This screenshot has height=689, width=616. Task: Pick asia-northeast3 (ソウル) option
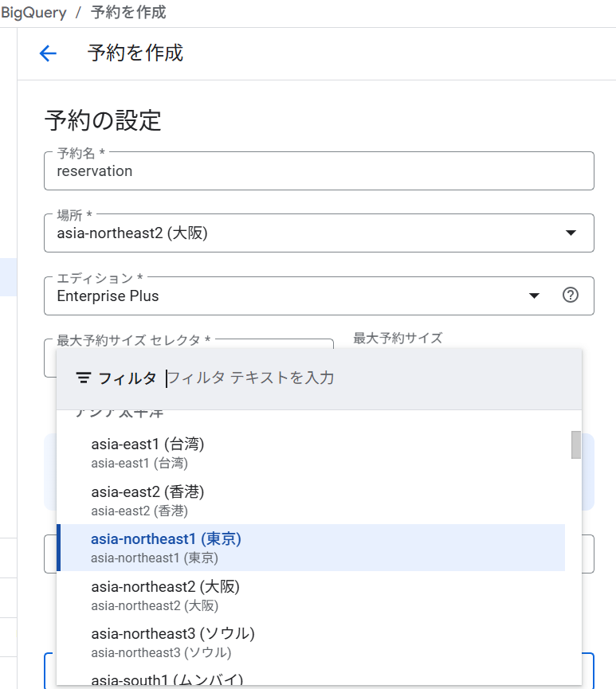pyautogui.click(x=311, y=643)
